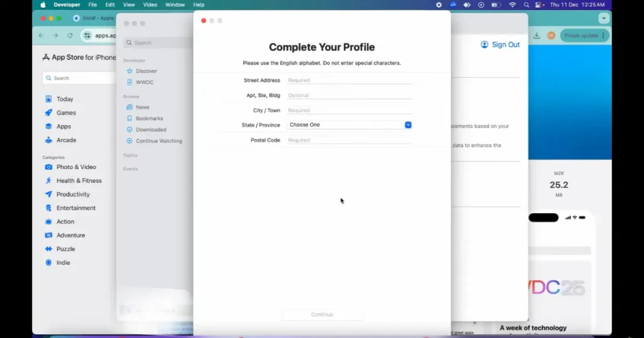Click the browser back arrow
The image size is (644, 338).
[41, 36]
